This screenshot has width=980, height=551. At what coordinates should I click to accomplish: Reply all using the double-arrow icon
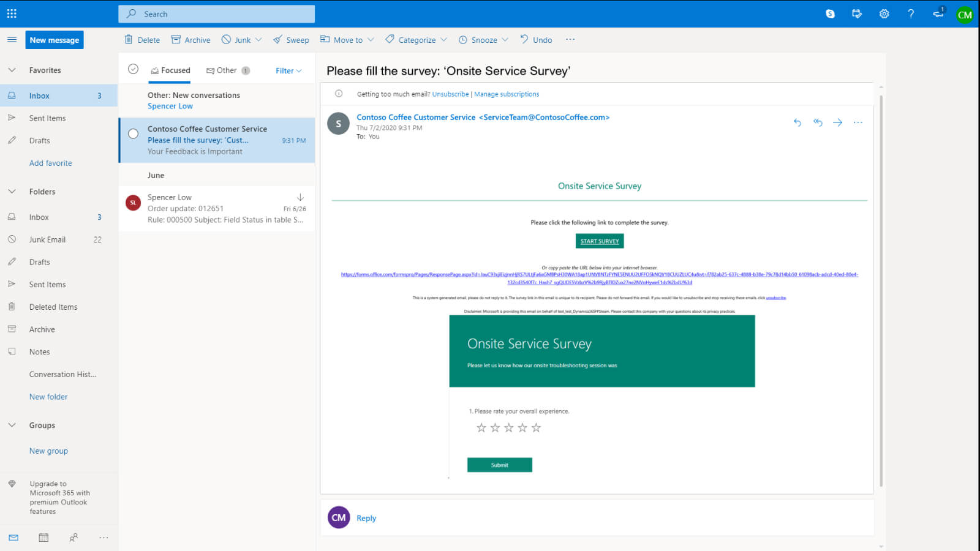coord(818,122)
